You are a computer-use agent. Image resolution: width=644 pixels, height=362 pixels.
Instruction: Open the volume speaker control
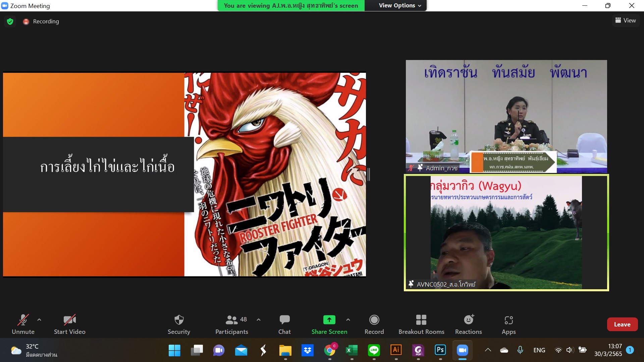pos(570,350)
